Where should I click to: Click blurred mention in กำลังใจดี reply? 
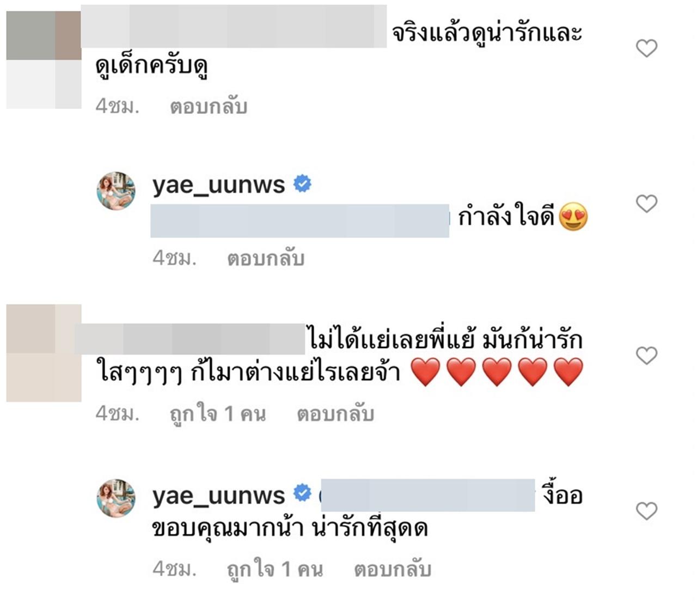[x=300, y=221]
